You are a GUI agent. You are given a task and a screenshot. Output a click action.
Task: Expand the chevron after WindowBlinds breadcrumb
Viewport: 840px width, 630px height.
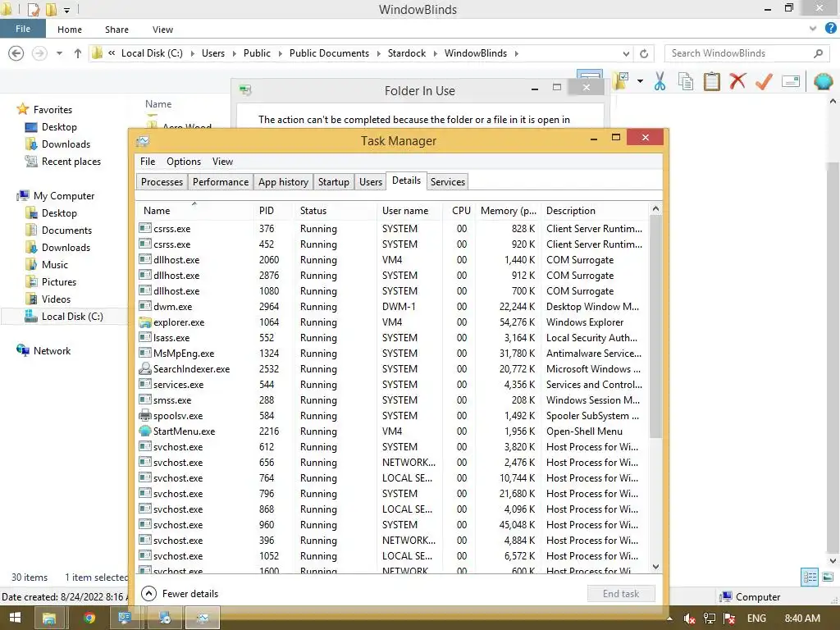coord(517,53)
